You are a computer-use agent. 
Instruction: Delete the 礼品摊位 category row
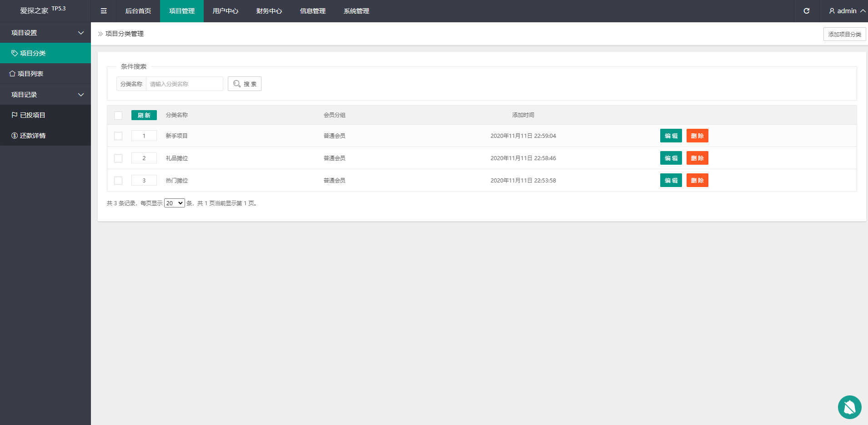click(x=697, y=158)
